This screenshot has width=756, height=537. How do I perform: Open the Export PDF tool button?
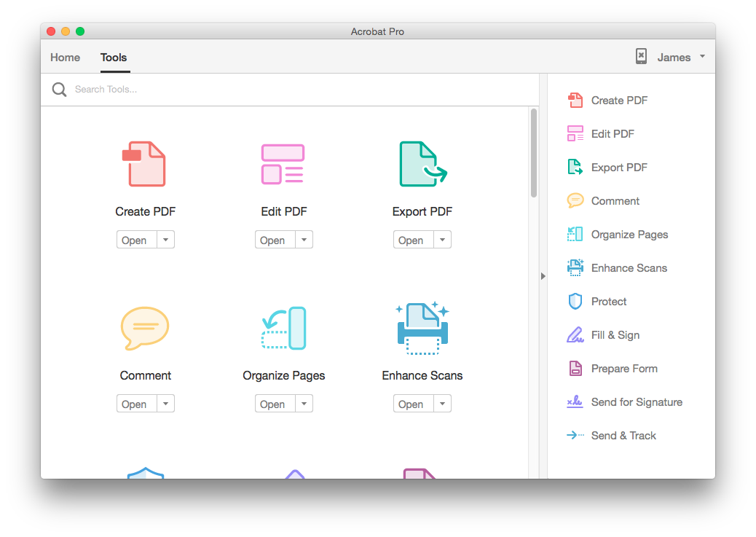414,240
